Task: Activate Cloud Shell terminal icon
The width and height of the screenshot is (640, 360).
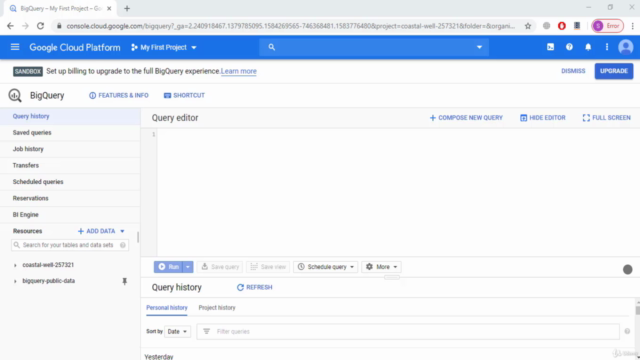Action: tap(550, 47)
